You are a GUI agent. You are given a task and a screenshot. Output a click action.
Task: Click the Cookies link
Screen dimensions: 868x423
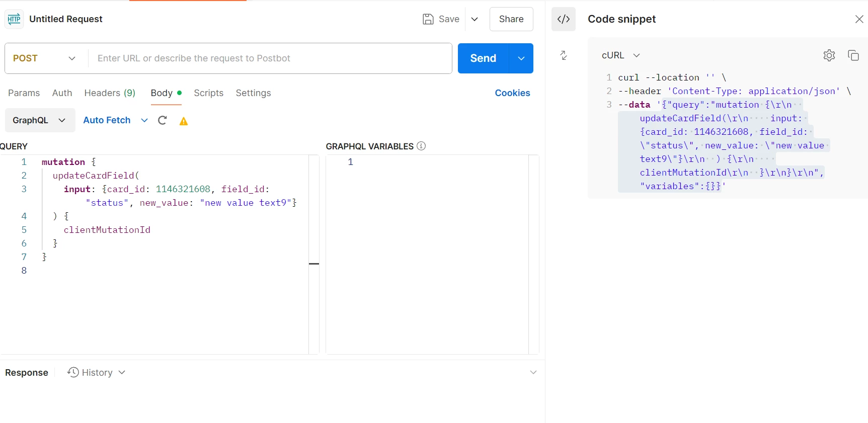coord(512,93)
